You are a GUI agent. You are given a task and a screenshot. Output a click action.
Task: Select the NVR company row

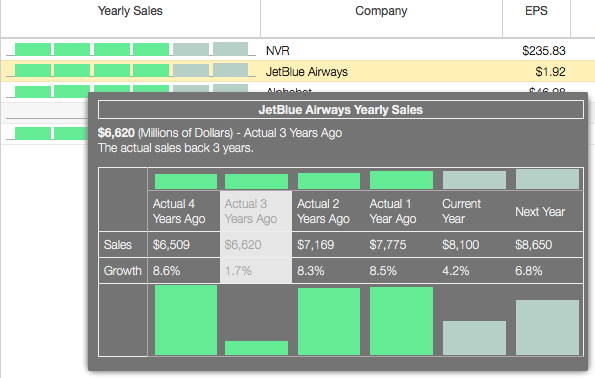coord(298,50)
